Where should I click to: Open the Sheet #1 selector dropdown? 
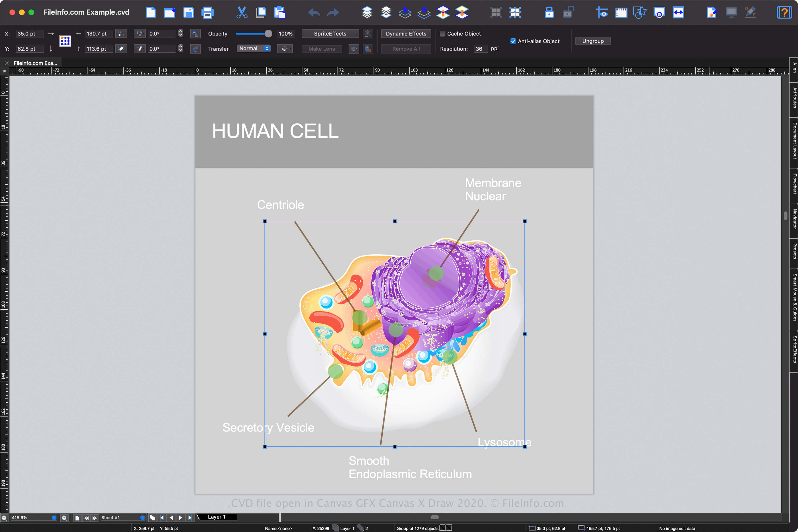(x=142, y=518)
